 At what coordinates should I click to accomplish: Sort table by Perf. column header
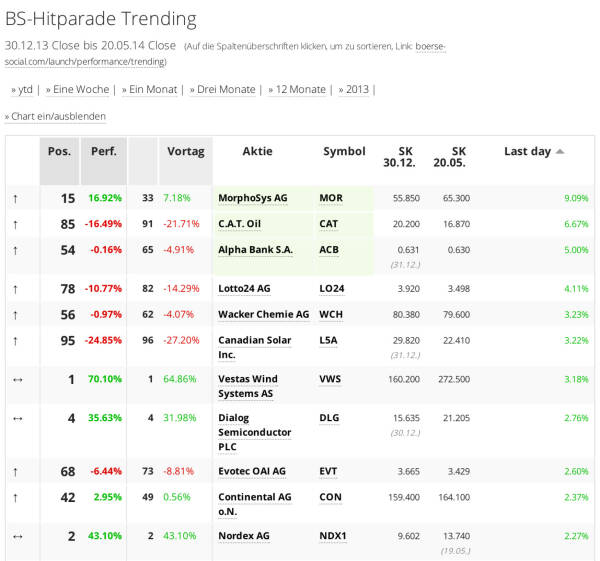pos(103,151)
